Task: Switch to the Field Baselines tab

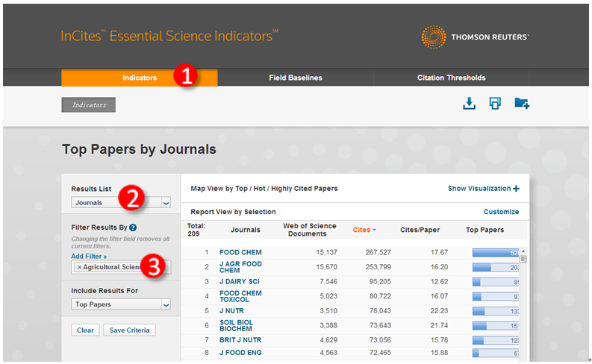Action: 296,78
